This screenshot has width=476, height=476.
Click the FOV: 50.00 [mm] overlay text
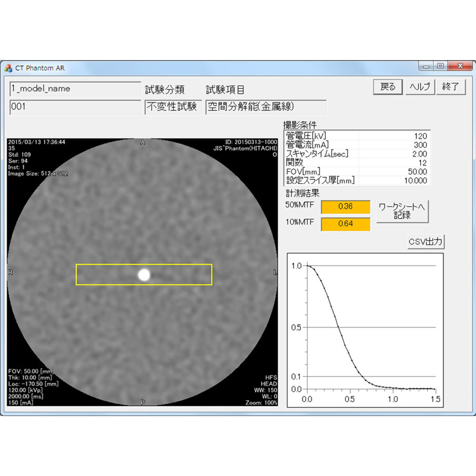[x=31, y=371]
